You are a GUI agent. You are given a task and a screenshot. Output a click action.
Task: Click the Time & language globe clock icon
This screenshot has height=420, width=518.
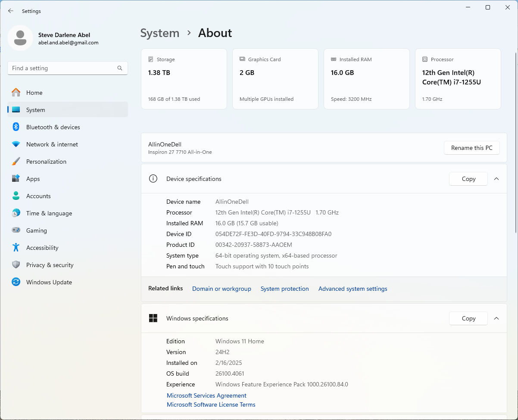[x=16, y=213]
